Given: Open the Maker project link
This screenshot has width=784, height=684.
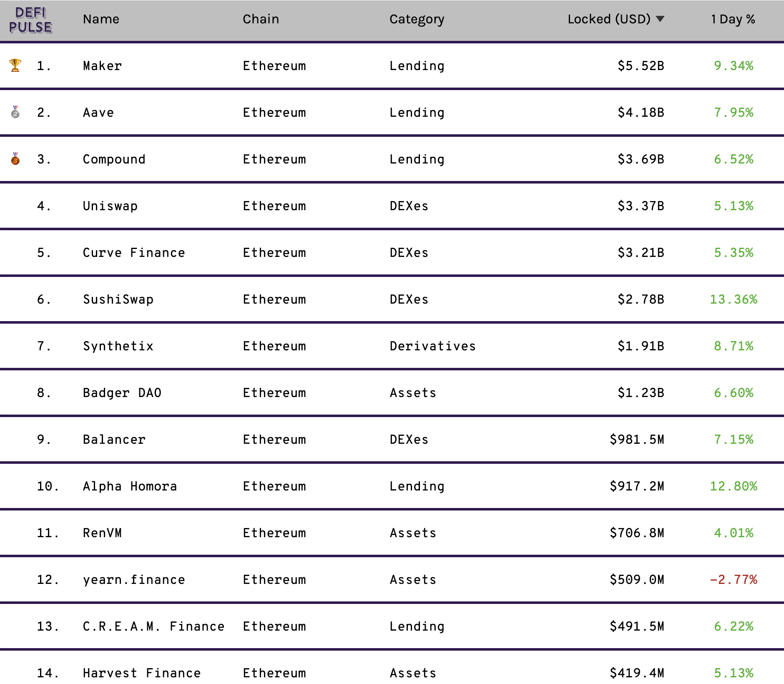Looking at the screenshot, I should [102, 66].
